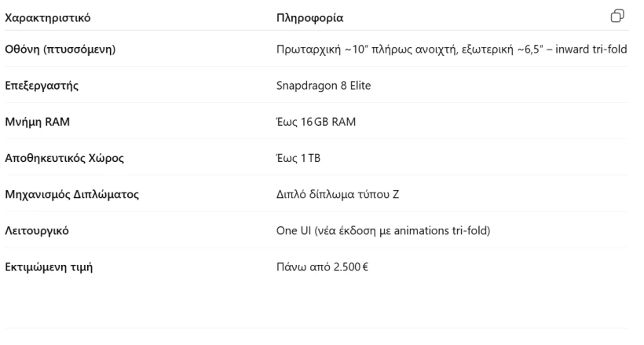Image resolution: width=644 pixels, height=345 pixels.
Task: Click the Έως 1 TB storage value
Action: click(x=298, y=158)
